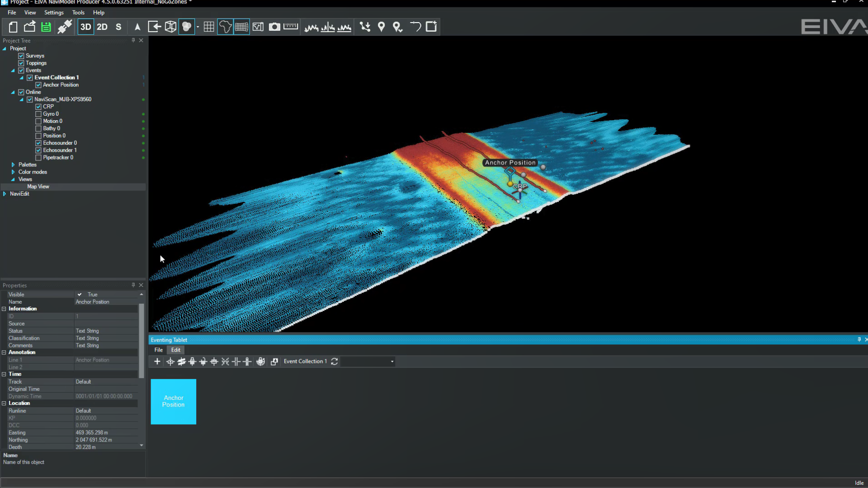868x488 pixels.
Task: Click the green Save project icon
Action: pos(46,27)
